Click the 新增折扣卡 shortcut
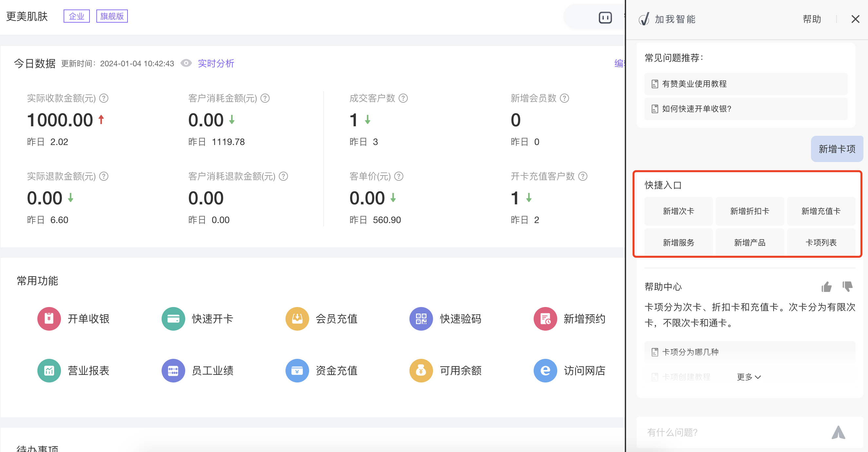Image resolution: width=868 pixels, height=452 pixels. [x=750, y=211]
